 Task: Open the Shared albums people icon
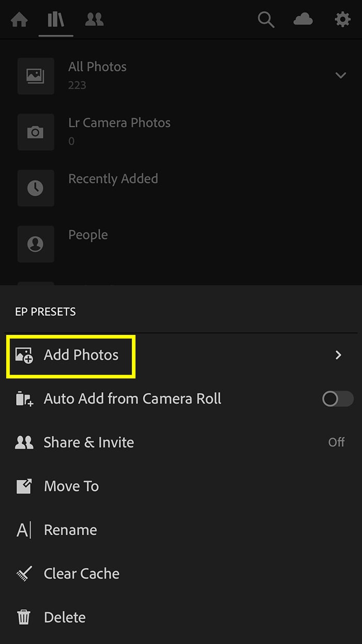(x=94, y=20)
